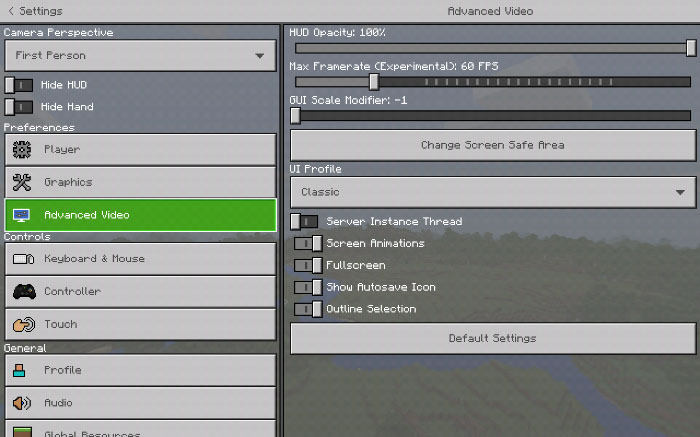Click the HUD Opacity slider handle
Image resolution: width=700 pixels, height=437 pixels.
[691, 48]
